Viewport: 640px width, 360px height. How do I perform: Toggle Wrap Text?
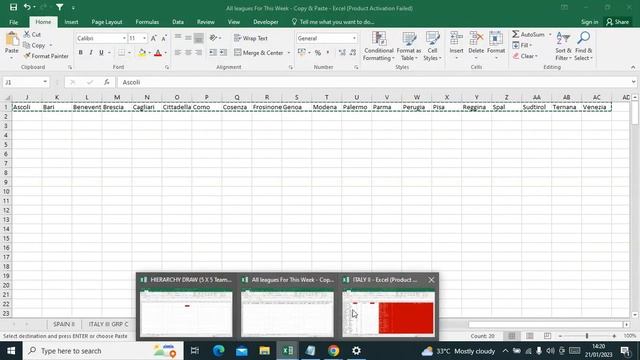[x=251, y=38]
